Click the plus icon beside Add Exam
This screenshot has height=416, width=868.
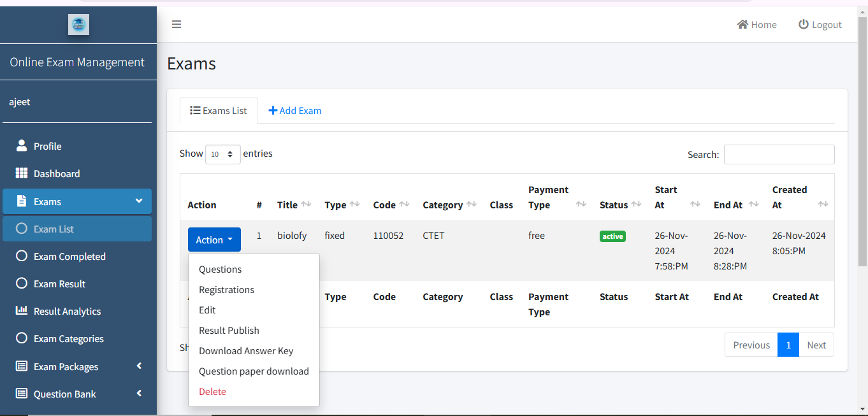273,110
